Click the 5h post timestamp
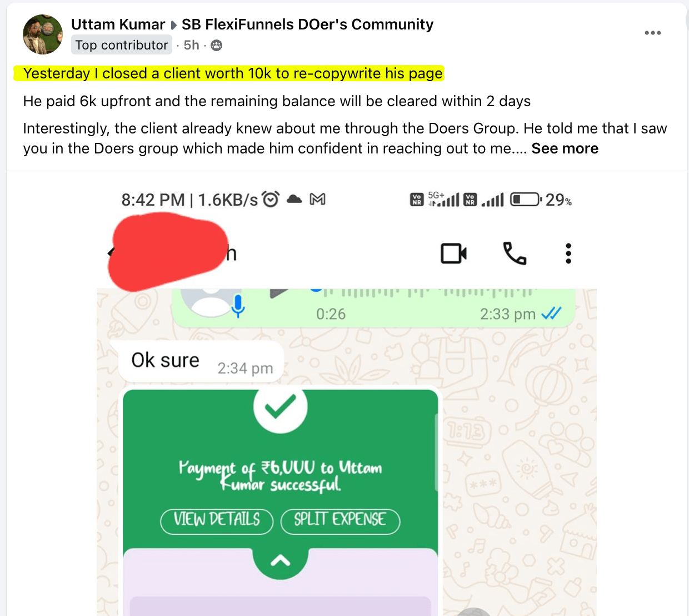This screenshot has height=616, width=689. click(192, 45)
